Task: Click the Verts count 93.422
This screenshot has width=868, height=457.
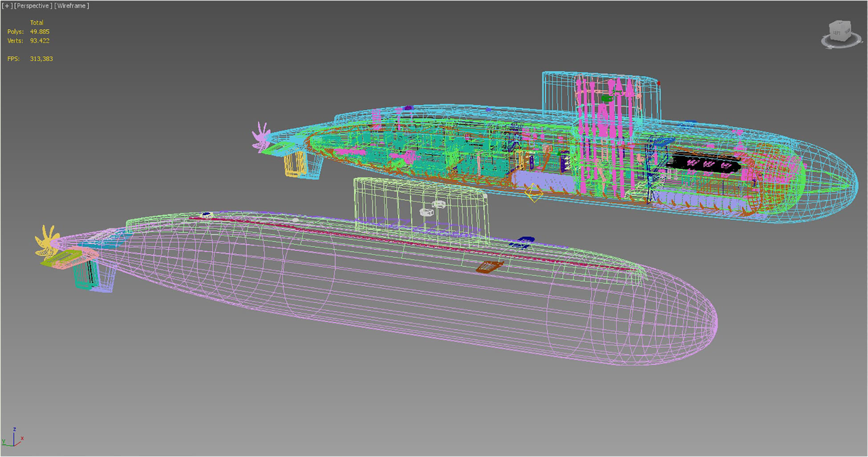Action: [40, 41]
